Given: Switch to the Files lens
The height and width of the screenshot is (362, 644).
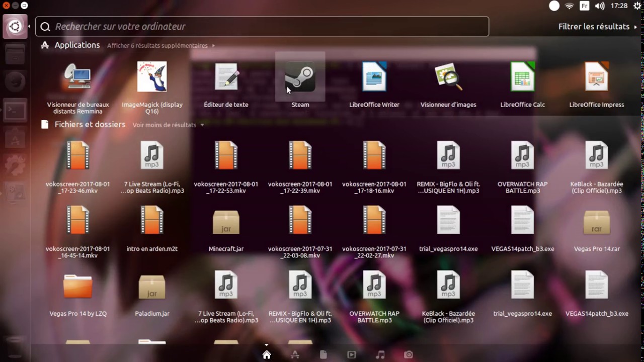Looking at the screenshot, I should (x=324, y=354).
